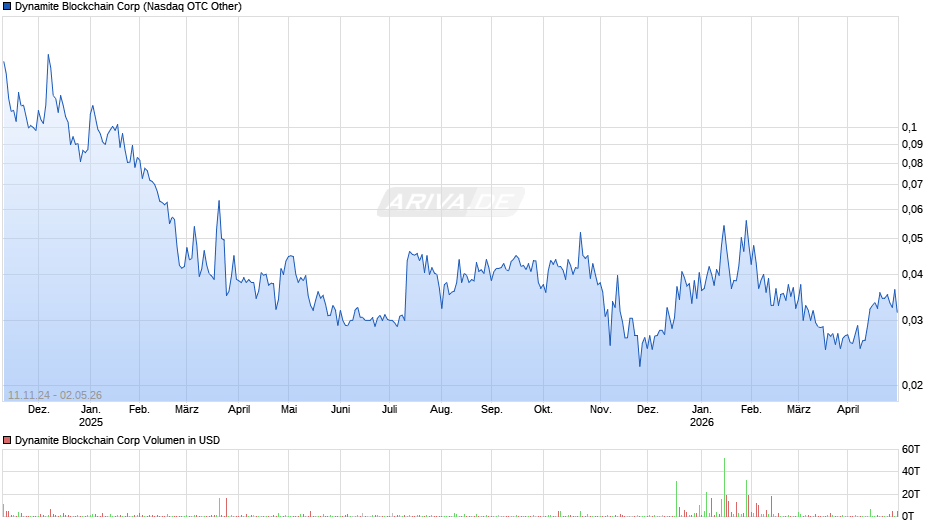Click the tallest green volume bar in Jan. 2026

tap(724, 487)
